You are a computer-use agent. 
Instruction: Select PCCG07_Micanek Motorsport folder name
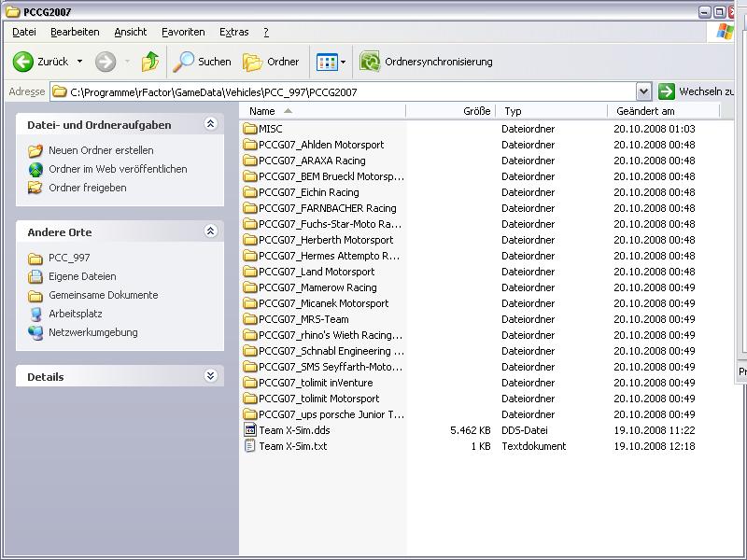coord(323,303)
